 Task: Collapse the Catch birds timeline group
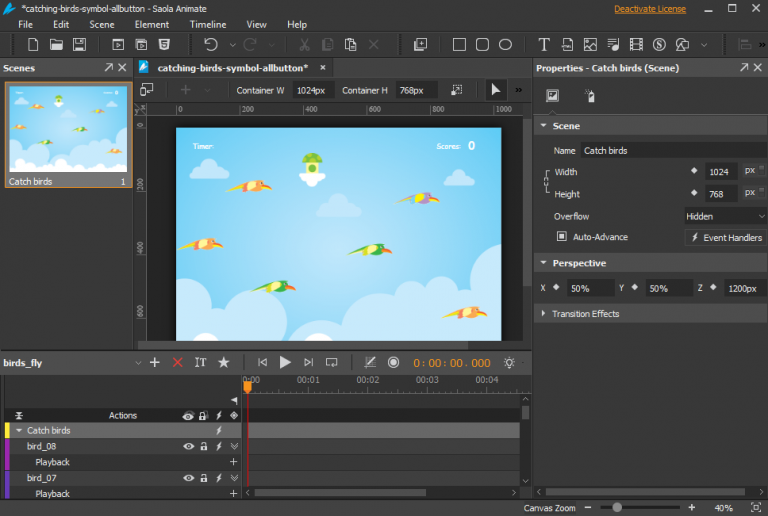click(x=19, y=430)
